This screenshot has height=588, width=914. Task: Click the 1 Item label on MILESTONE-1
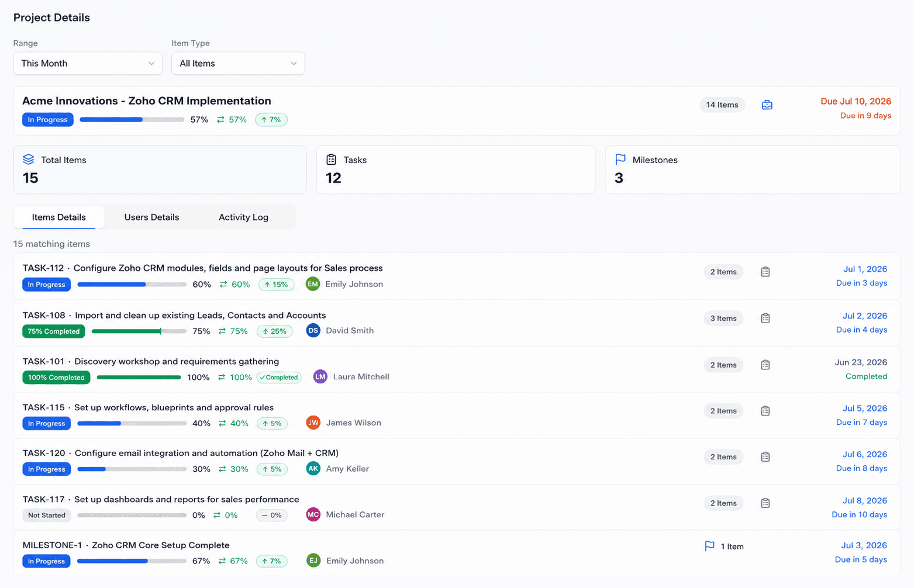tap(732, 547)
